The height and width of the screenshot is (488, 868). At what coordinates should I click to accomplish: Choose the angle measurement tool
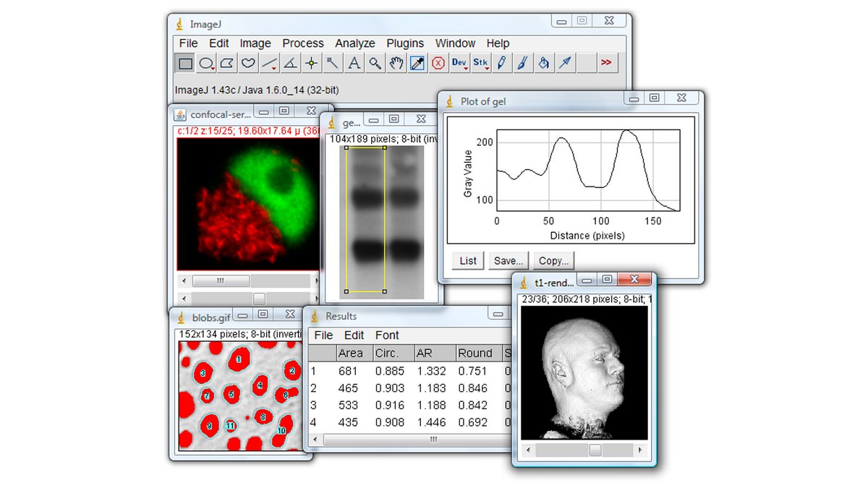[x=291, y=64]
